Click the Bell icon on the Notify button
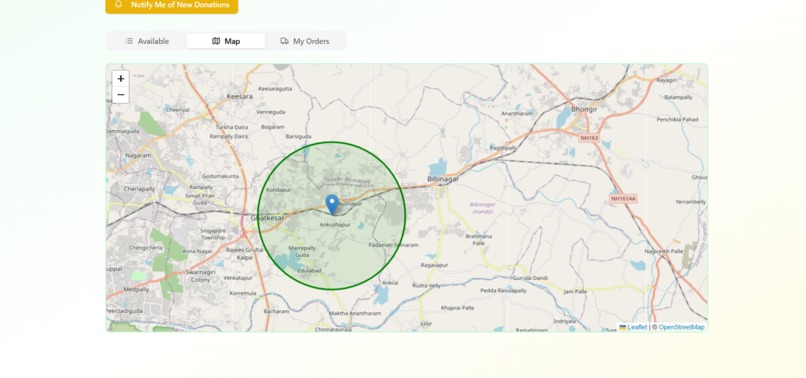Screen dimensions: 806x378 point(119,5)
